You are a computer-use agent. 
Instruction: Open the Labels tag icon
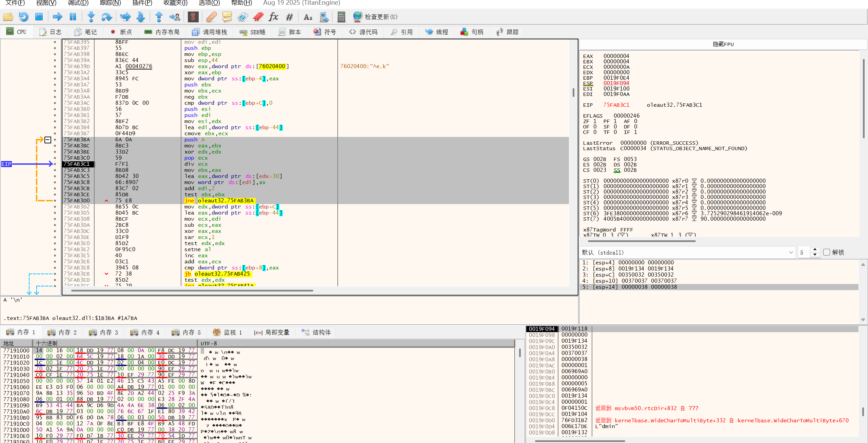(x=242, y=17)
